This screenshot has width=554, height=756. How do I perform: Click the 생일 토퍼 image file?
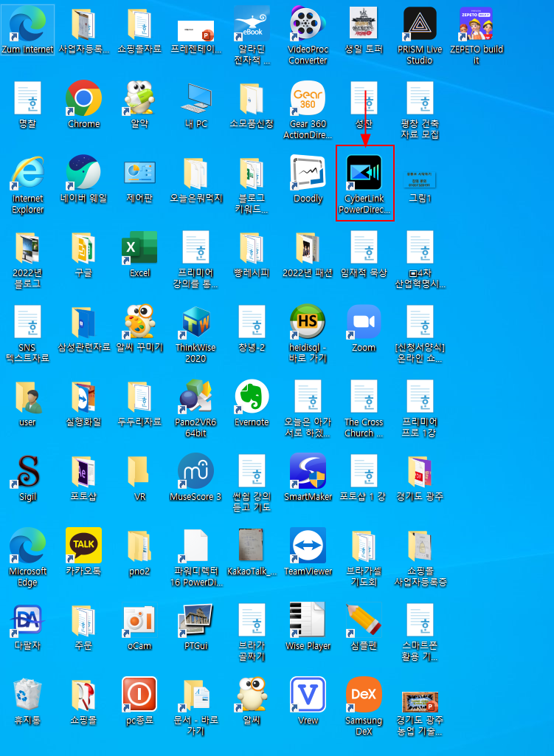(x=363, y=23)
